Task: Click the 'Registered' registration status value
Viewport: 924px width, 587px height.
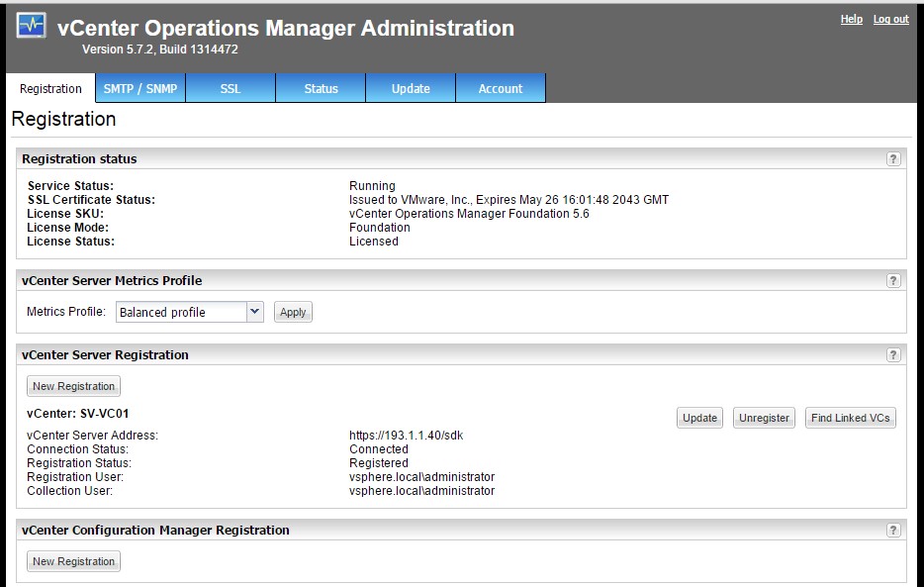Action: pyautogui.click(x=378, y=462)
